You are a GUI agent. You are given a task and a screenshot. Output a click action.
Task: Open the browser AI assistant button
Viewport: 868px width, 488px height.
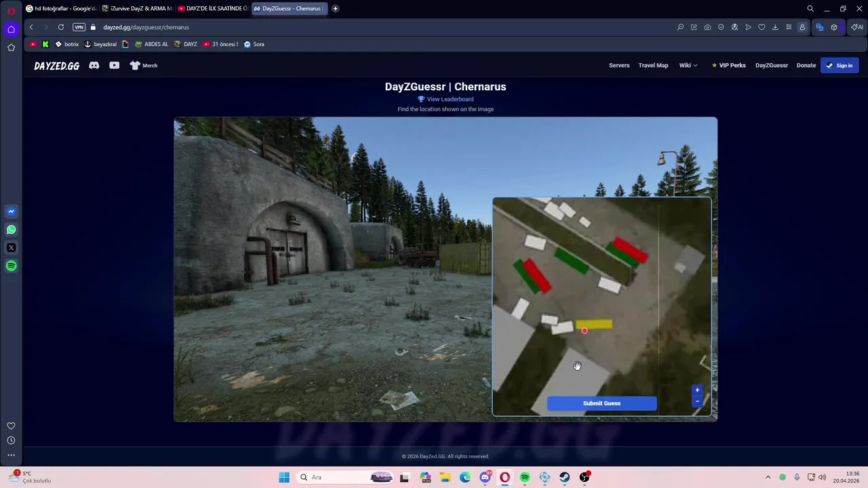click(857, 27)
